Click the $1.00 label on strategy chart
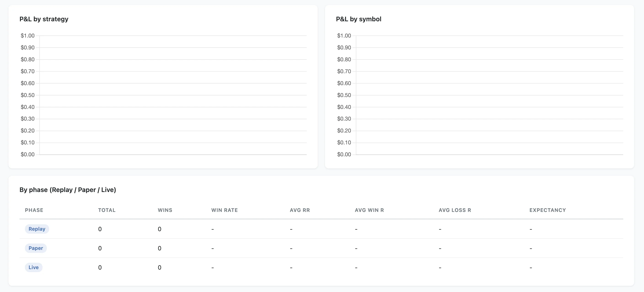 point(27,36)
